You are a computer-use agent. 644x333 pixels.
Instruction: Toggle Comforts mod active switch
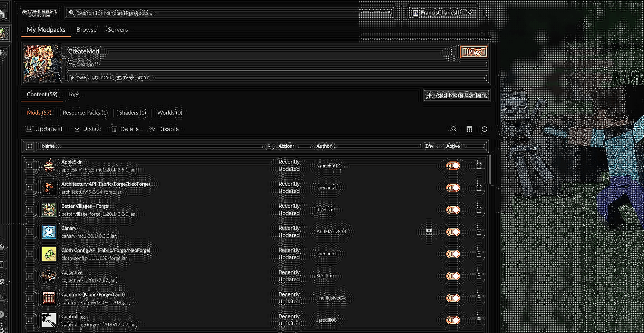453,298
